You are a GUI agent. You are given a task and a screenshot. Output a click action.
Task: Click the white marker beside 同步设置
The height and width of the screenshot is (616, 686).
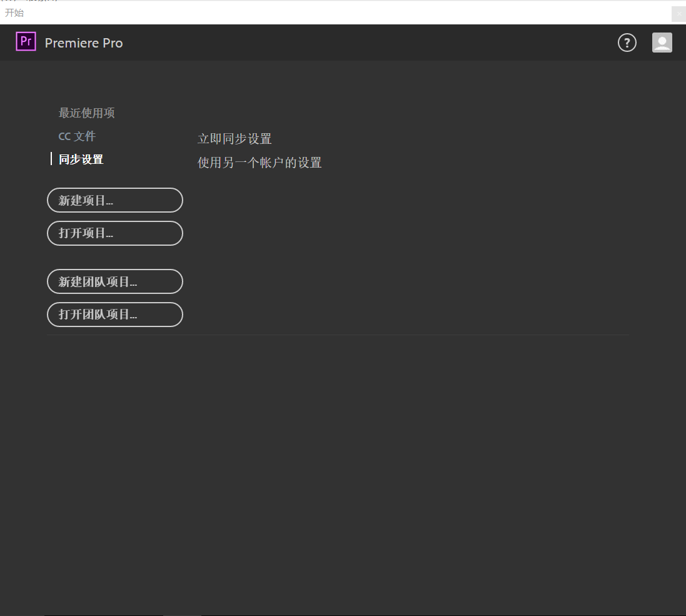click(x=51, y=159)
